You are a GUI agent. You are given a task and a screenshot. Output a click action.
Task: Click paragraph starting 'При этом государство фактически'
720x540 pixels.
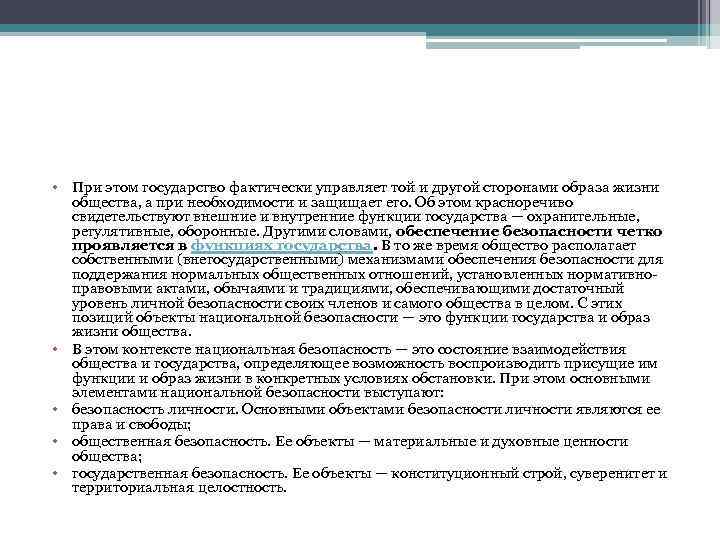click(x=367, y=259)
